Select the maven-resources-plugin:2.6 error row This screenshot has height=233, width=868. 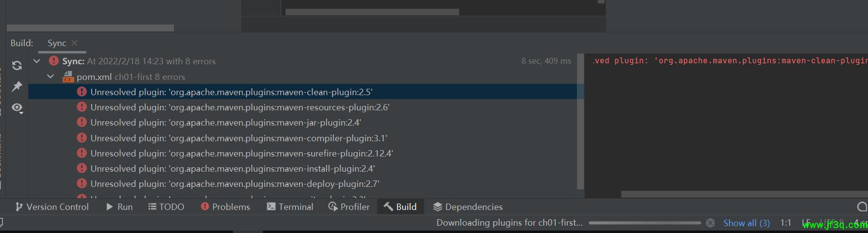239,107
